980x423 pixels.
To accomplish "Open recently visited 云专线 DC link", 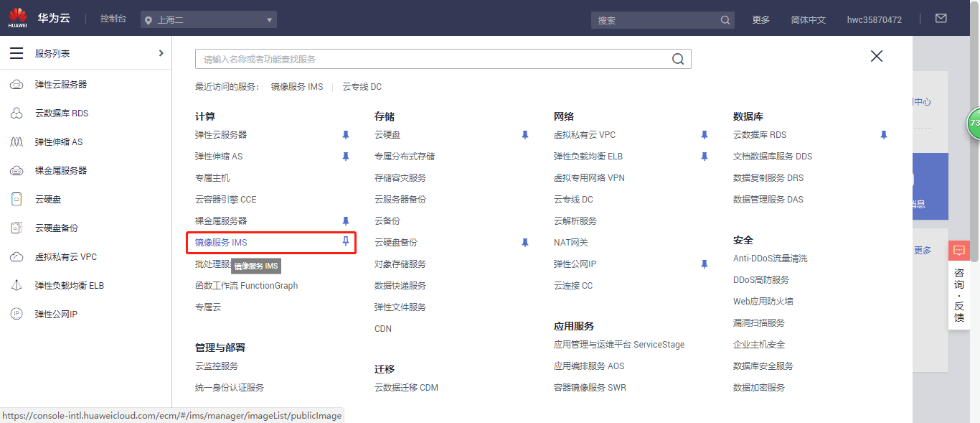I will 362,87.
